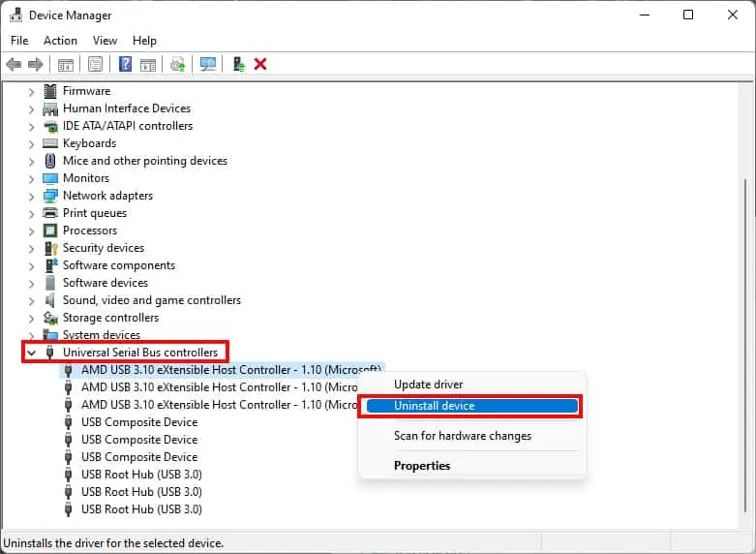Select the Print queues printer icon

pyautogui.click(x=50, y=213)
